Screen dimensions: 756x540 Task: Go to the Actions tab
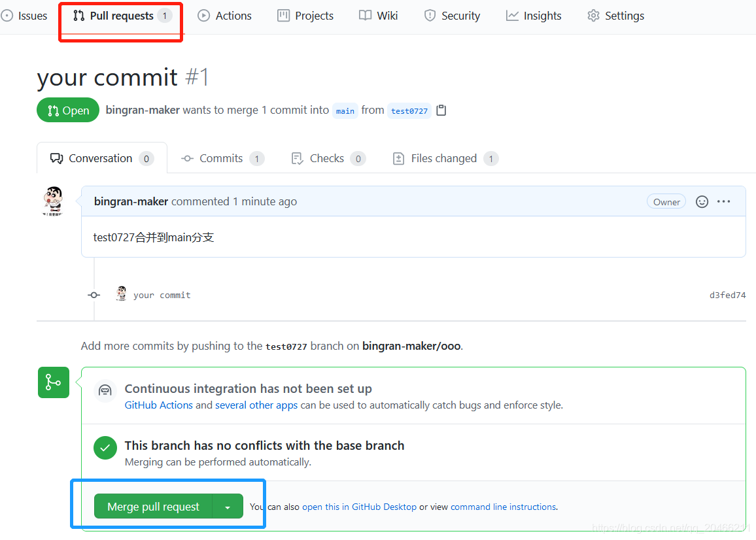(225, 16)
